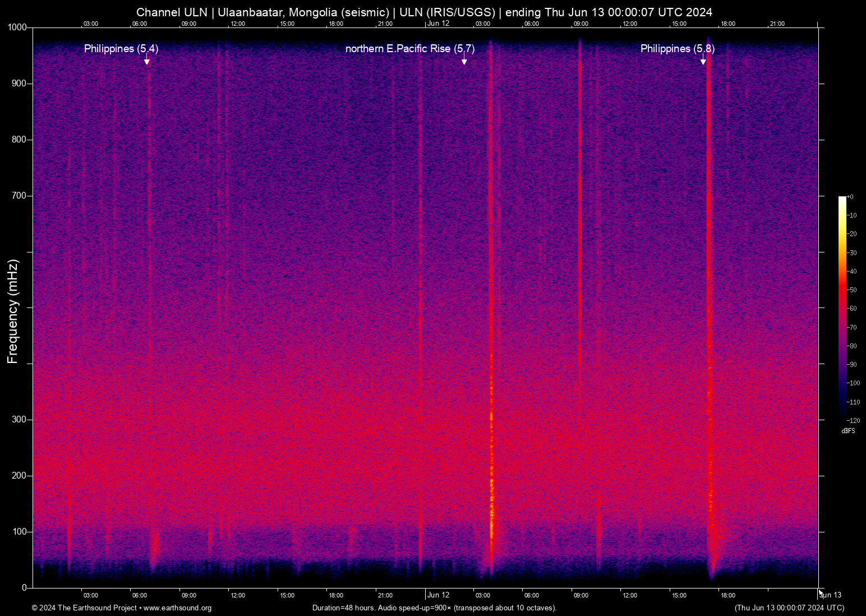Click the arrow marker below Philippines (5.4)
Viewport: 866px width, 616px height.
(x=147, y=61)
